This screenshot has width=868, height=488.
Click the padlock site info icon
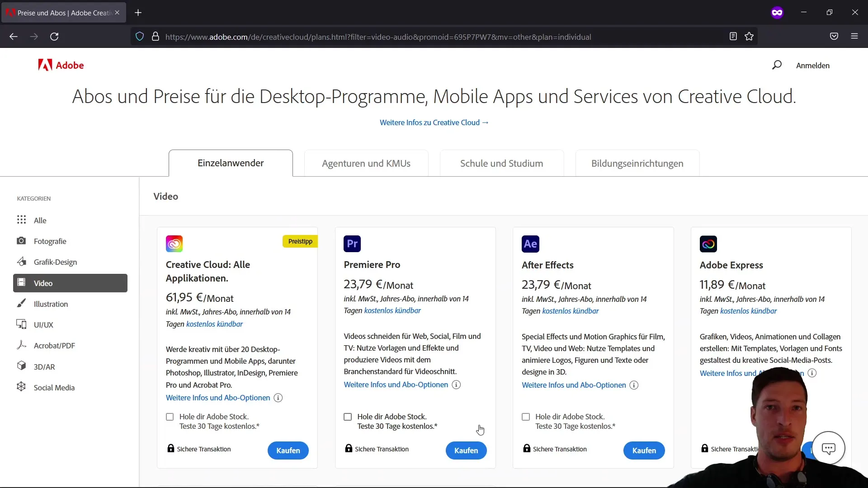(156, 37)
